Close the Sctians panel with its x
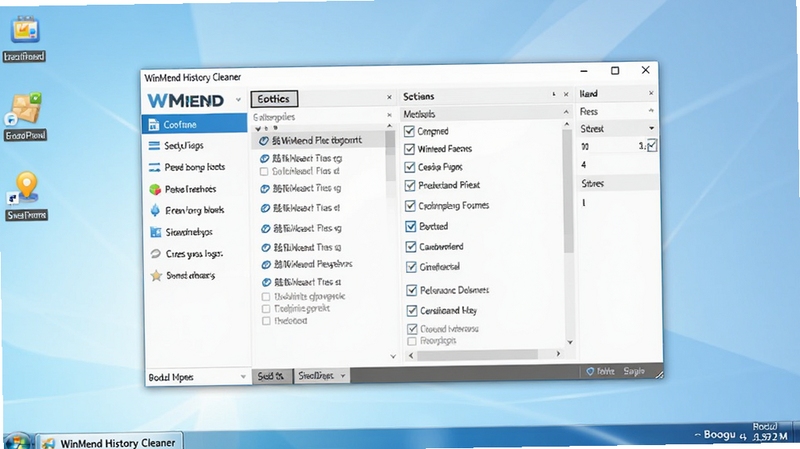800x449 pixels. point(566,94)
